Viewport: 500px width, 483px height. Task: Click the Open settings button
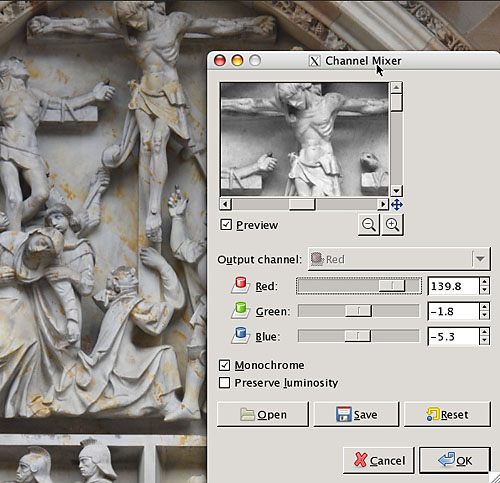tap(263, 414)
